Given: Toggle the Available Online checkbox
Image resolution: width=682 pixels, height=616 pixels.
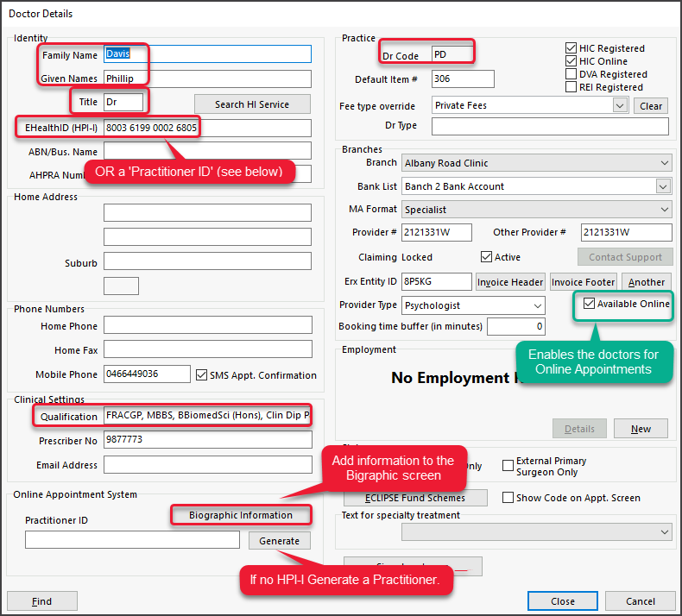Looking at the screenshot, I should [589, 304].
